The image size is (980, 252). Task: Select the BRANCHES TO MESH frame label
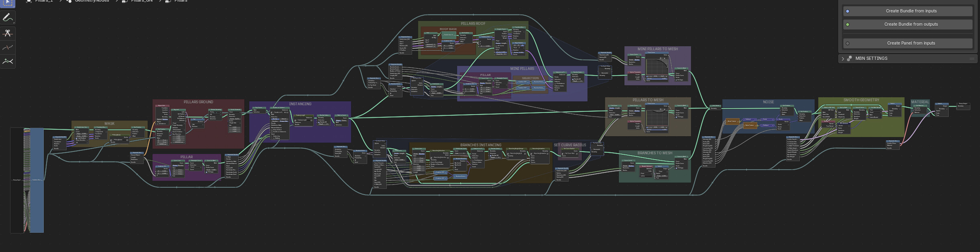655,153
